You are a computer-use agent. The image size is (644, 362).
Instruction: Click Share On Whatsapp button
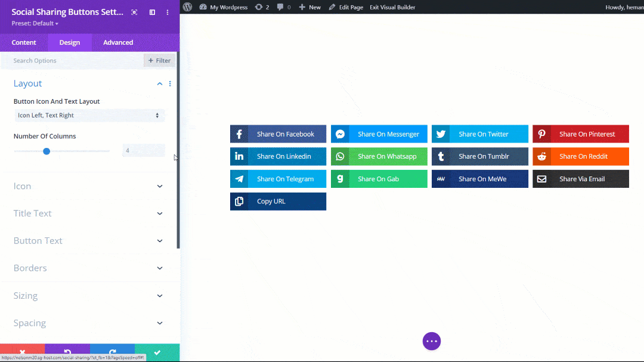pyautogui.click(x=379, y=156)
